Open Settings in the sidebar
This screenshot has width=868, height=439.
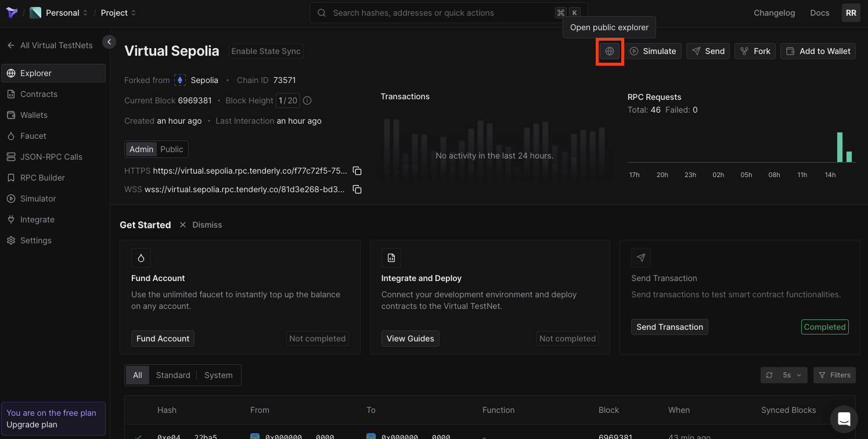pos(53,240)
